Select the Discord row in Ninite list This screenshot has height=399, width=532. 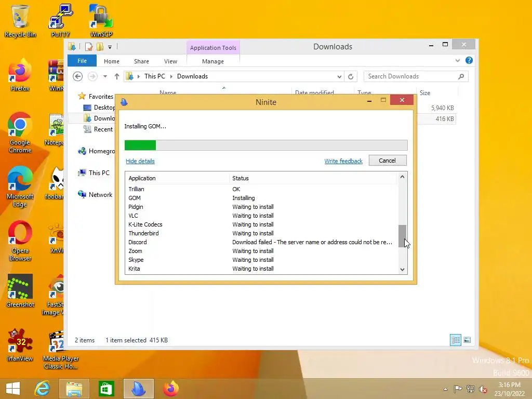(262, 242)
